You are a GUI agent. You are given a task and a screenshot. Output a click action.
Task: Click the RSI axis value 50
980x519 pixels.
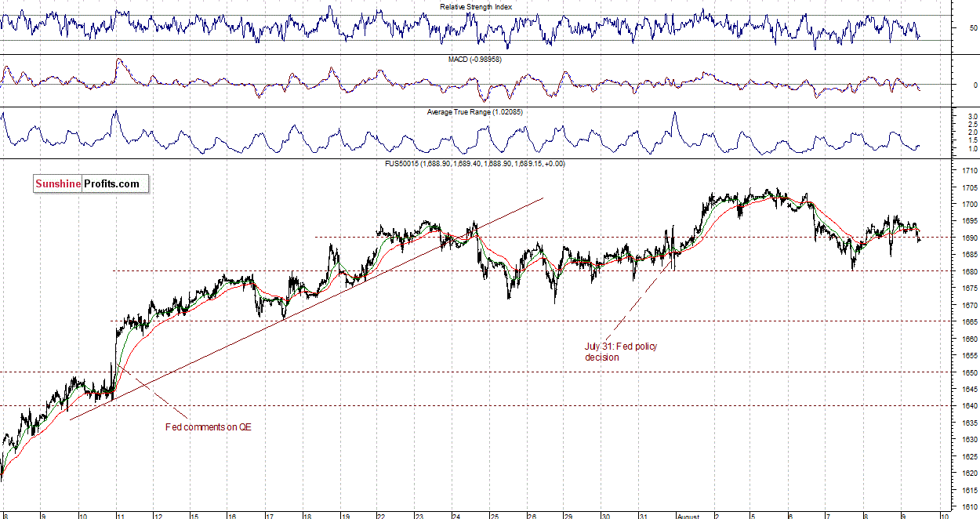tap(974, 28)
